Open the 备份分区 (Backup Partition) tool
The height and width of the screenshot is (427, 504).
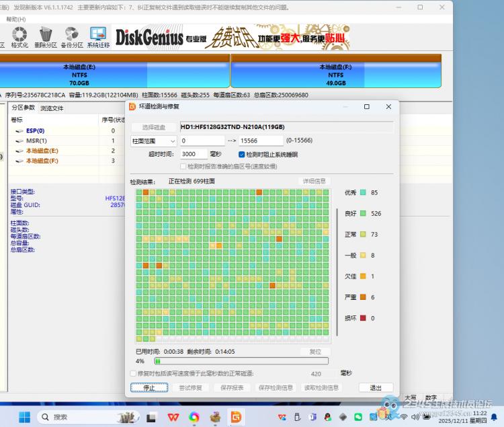click(71, 38)
